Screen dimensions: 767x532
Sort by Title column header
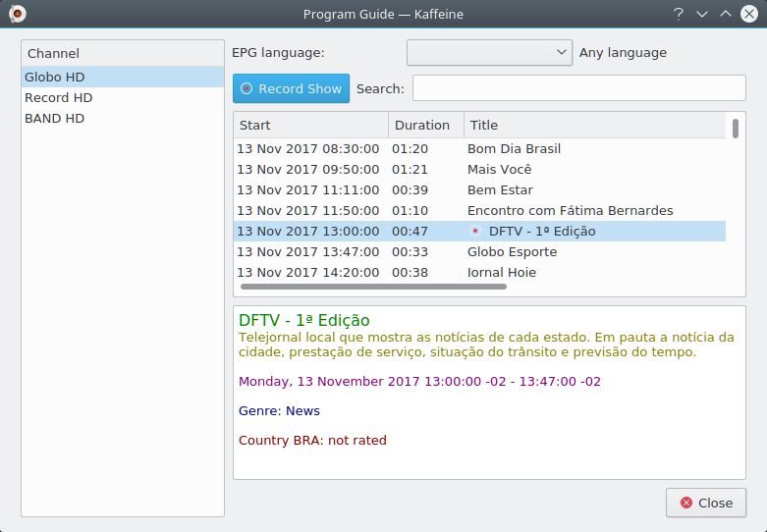[x=595, y=126]
